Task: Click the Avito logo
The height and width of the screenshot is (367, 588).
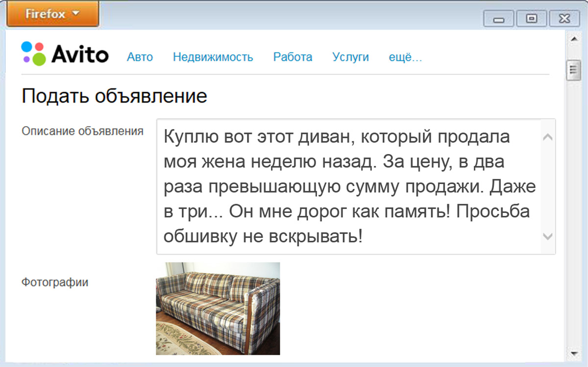Action: pos(65,54)
